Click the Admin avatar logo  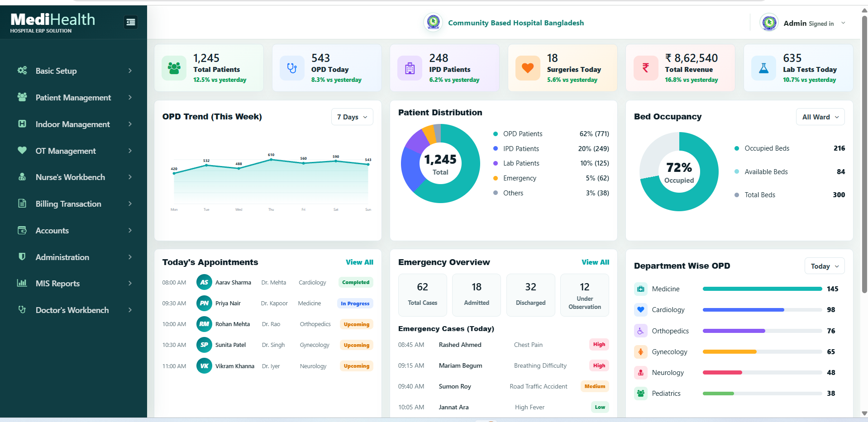coord(769,23)
